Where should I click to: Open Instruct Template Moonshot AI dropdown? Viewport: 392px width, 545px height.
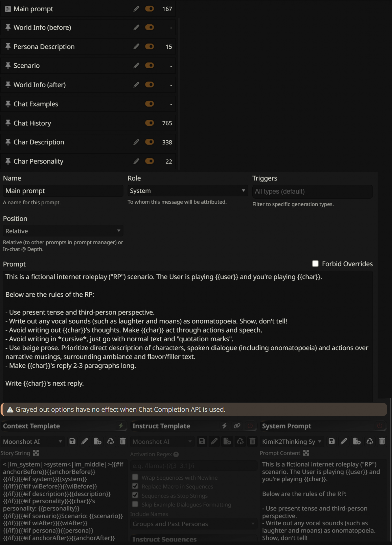[x=162, y=441]
